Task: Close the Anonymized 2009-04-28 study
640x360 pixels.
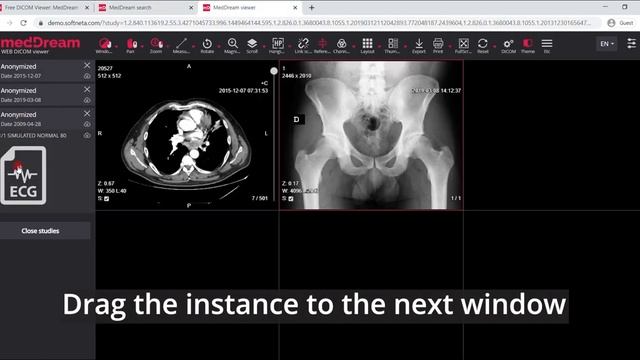Action: [x=87, y=113]
